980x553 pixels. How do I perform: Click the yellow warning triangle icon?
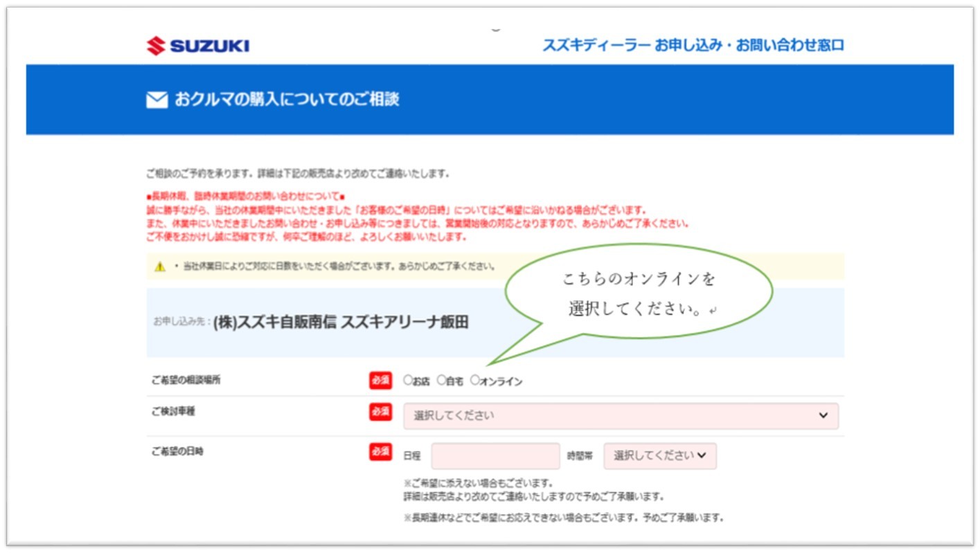pyautogui.click(x=160, y=266)
